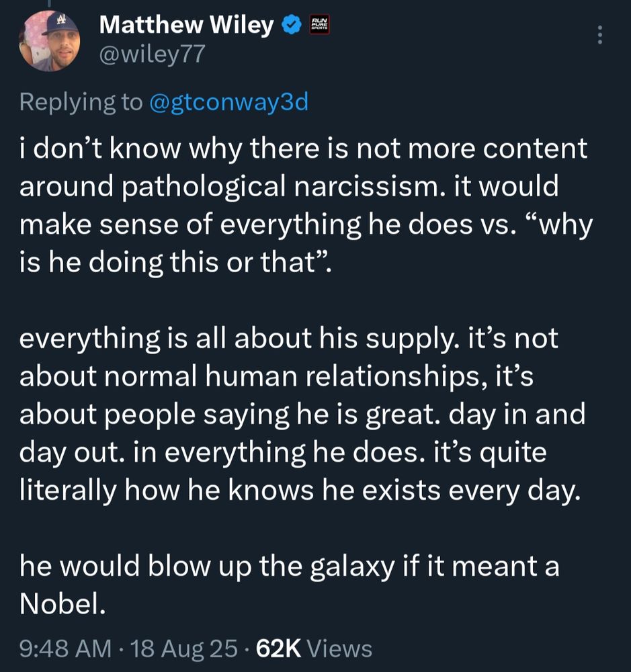Select the "he would blow up the galaxy" line
The width and height of the screenshot is (631, 672).
pos(290,566)
